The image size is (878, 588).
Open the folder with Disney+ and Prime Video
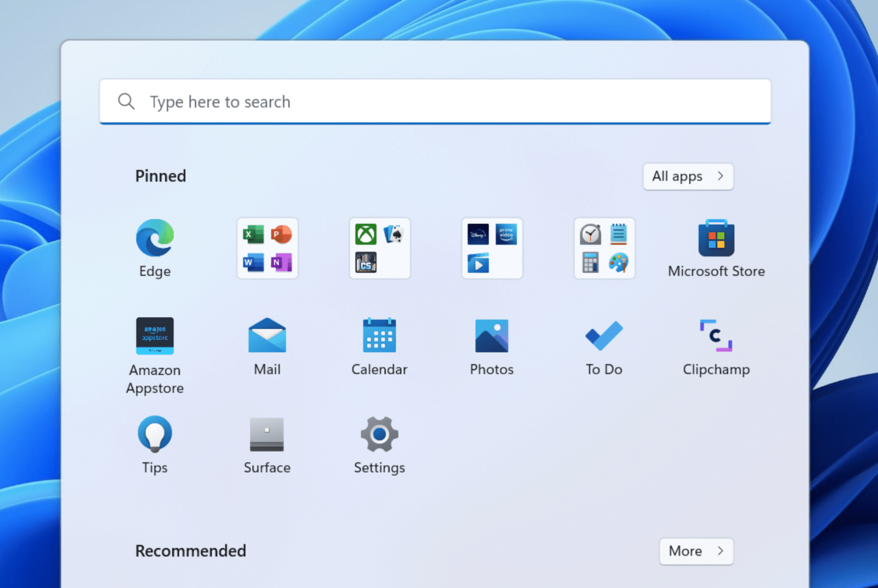492,248
